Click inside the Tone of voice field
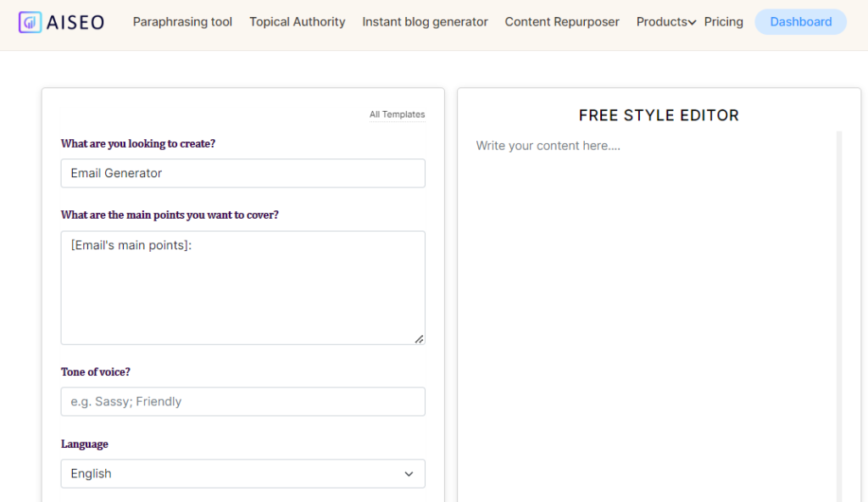This screenshot has height=502, width=868. coord(242,401)
